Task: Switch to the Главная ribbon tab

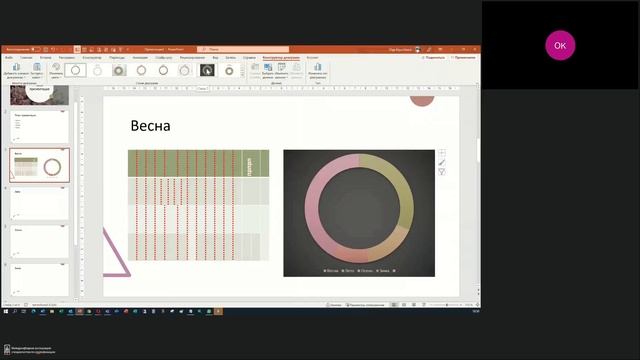Action: pyautogui.click(x=26, y=58)
